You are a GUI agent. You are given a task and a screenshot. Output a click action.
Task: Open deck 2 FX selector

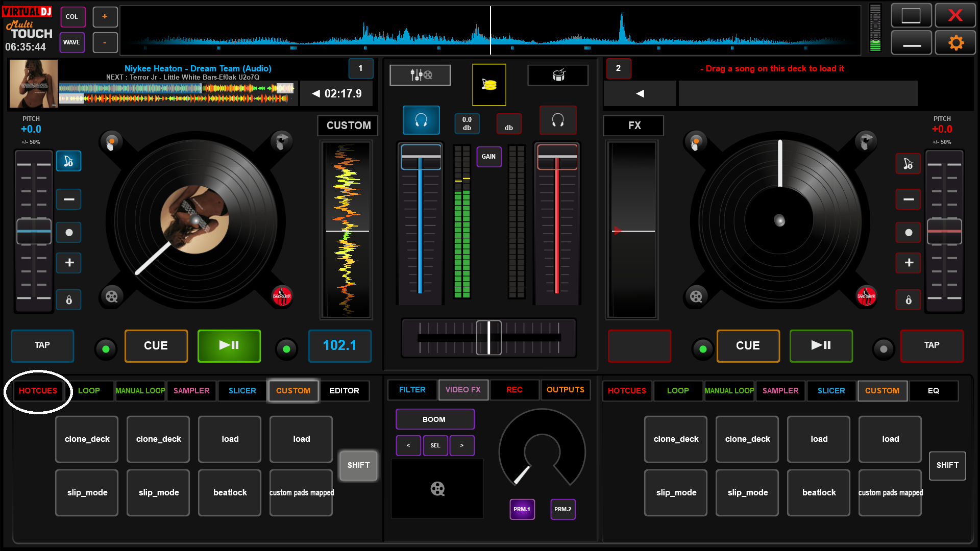coord(634,126)
